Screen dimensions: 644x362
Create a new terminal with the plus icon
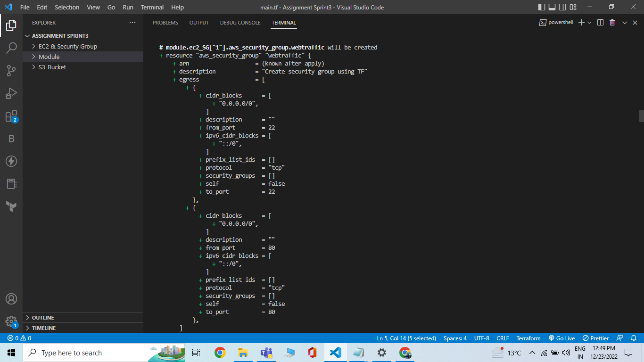(582, 22)
